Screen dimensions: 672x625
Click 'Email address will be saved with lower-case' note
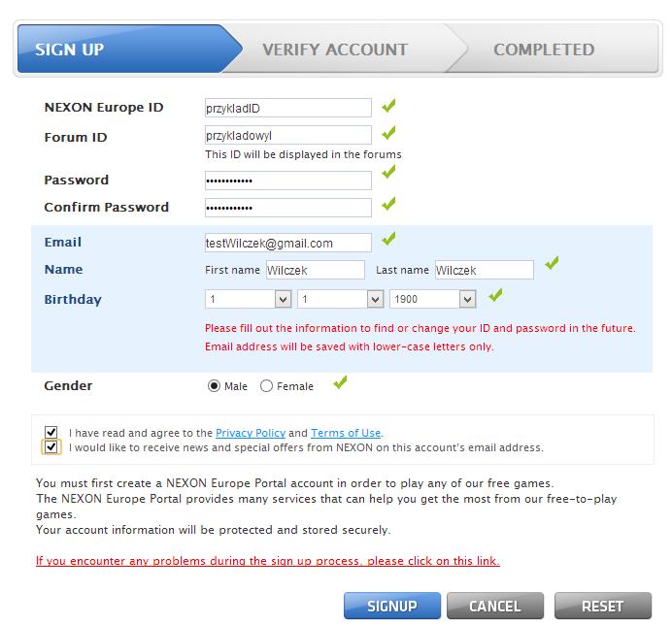point(350,346)
